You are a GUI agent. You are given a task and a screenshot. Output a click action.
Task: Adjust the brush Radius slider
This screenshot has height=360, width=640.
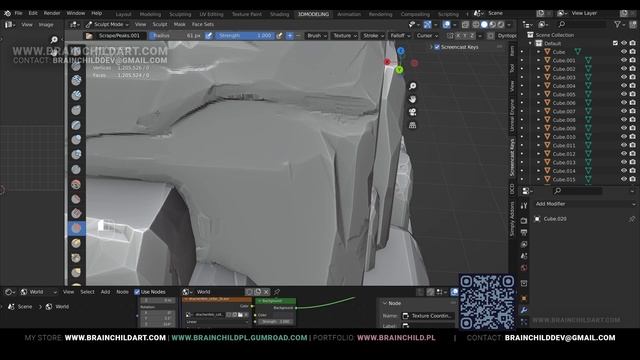click(176, 36)
